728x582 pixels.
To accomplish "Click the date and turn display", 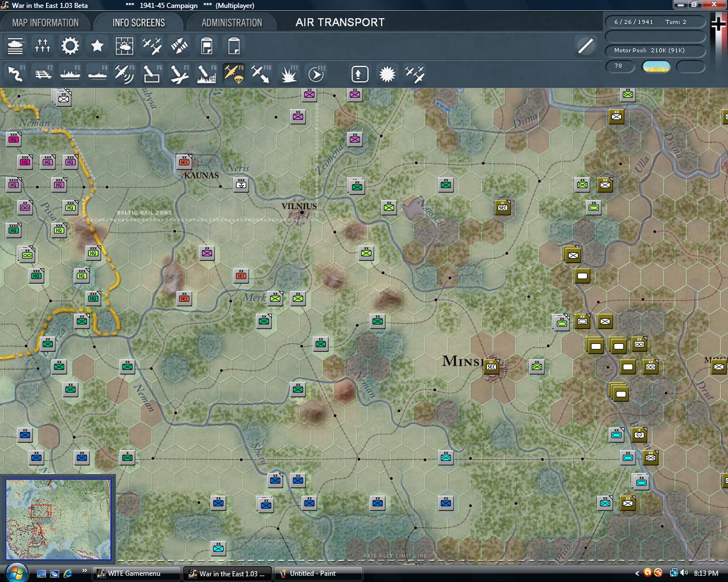I will point(655,22).
